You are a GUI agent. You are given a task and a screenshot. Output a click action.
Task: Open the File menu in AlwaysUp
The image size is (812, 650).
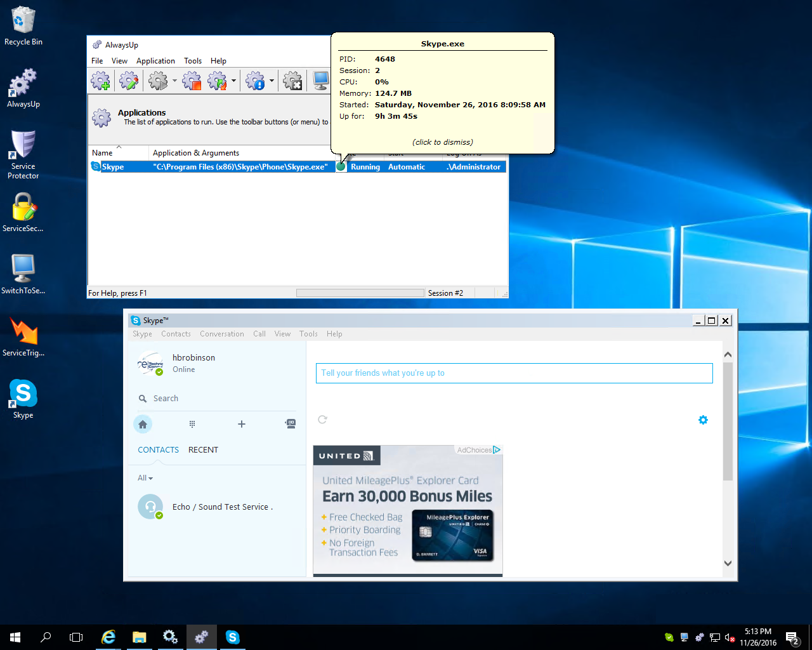click(97, 61)
